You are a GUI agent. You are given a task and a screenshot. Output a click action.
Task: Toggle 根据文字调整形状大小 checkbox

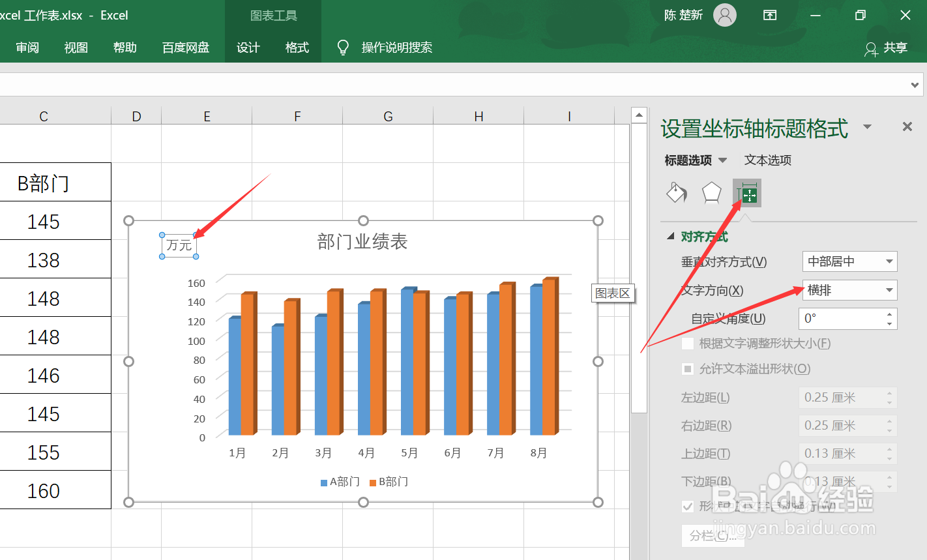coord(688,344)
